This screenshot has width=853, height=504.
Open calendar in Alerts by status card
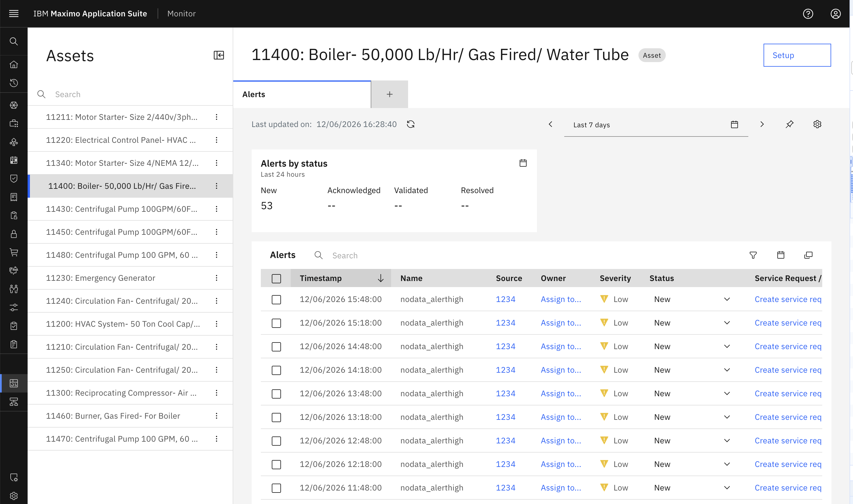523,163
